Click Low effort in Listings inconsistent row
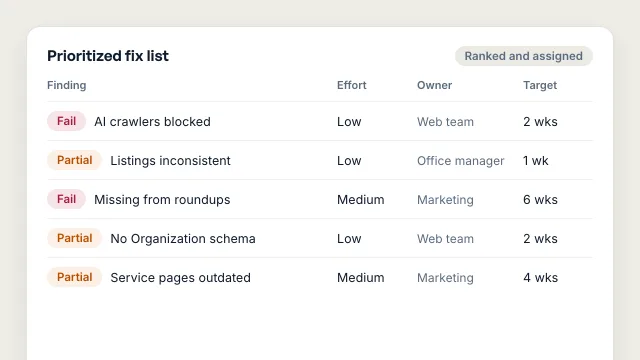This screenshot has height=360, width=640. pyautogui.click(x=349, y=160)
